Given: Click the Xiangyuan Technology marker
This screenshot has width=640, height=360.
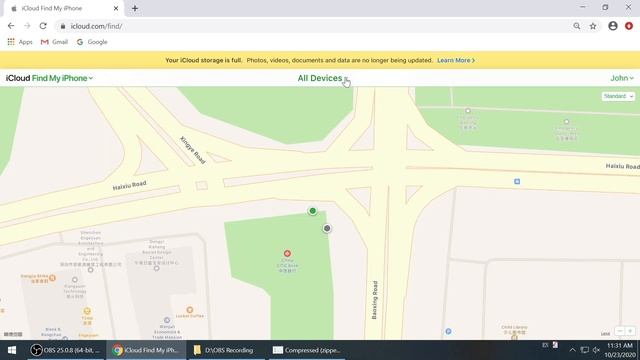Looking at the screenshot, I should 75,280.
